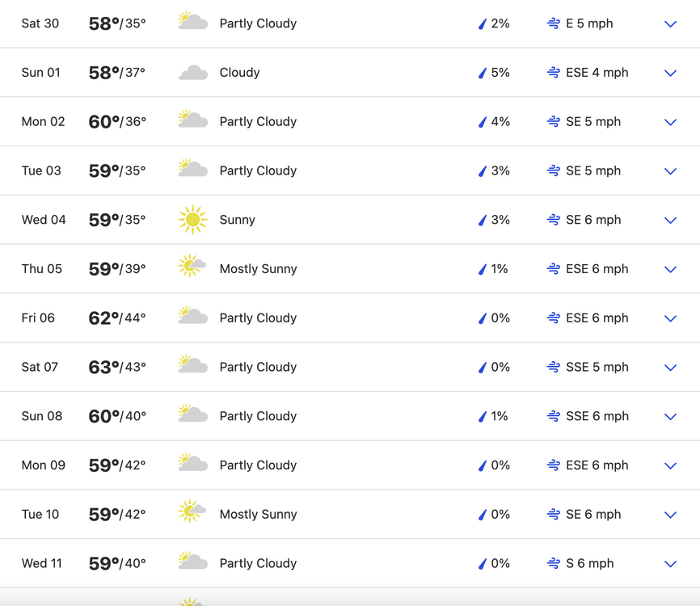The image size is (700, 606).
Task: Select the Mon 02 day label
Action: pos(44,121)
